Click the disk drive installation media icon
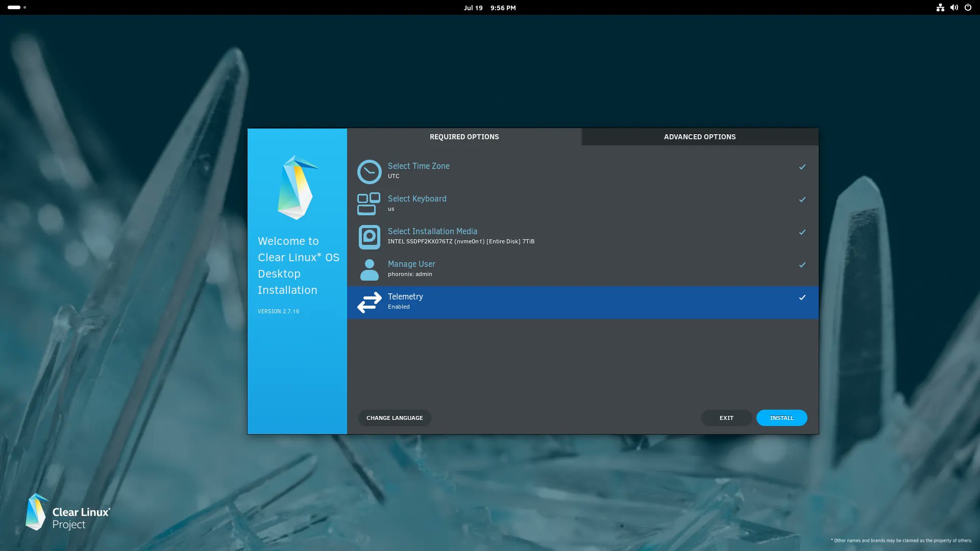The width and height of the screenshot is (980, 551). (369, 237)
